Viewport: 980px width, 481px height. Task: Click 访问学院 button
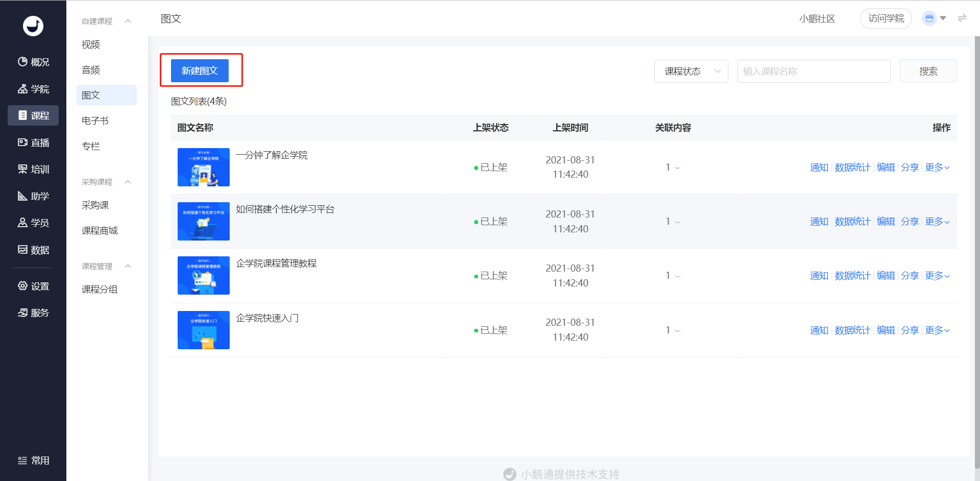(886, 18)
